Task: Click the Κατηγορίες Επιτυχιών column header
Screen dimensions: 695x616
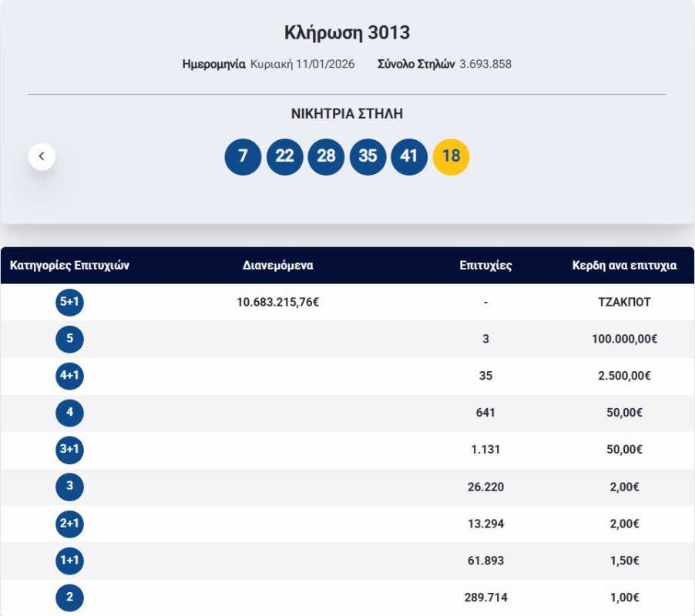Action: click(69, 266)
